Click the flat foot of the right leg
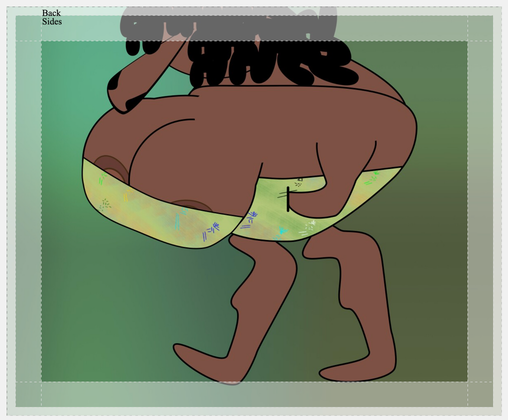Viewport: 508px width, 420px height. 355,372
